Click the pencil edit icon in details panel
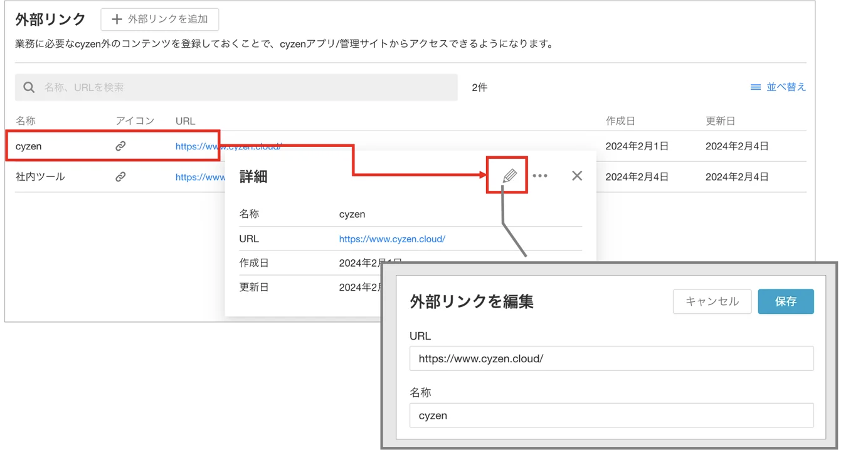The width and height of the screenshot is (868, 462). (510, 176)
